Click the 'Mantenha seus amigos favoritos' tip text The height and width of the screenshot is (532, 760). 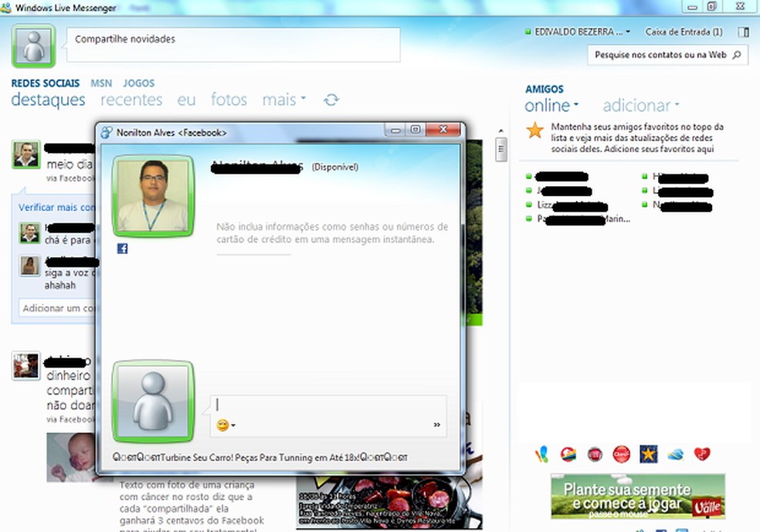637,137
